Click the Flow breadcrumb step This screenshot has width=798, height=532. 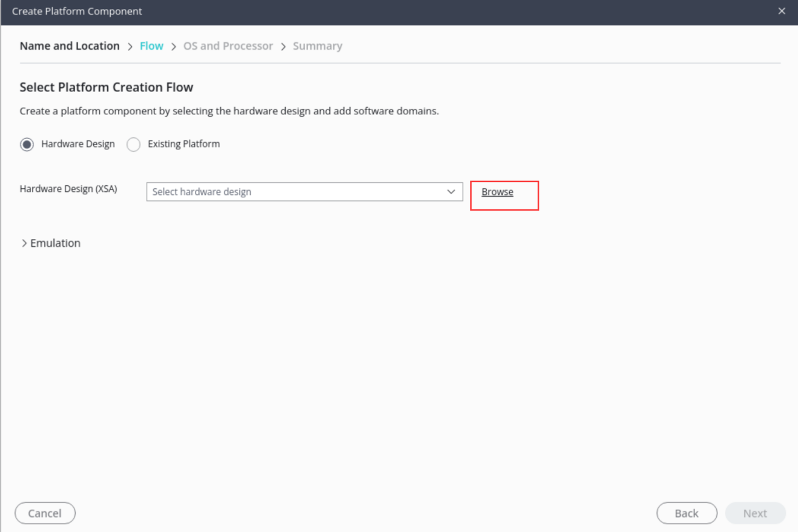(x=151, y=46)
